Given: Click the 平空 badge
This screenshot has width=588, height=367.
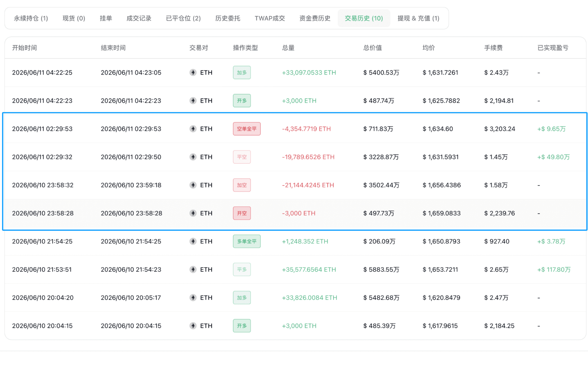Looking at the screenshot, I should 242,157.
